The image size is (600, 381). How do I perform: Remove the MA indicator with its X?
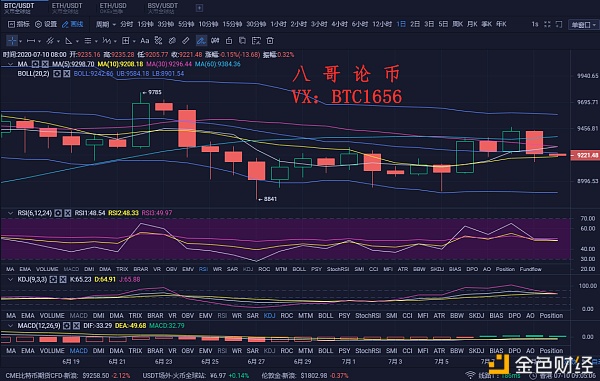(45, 64)
